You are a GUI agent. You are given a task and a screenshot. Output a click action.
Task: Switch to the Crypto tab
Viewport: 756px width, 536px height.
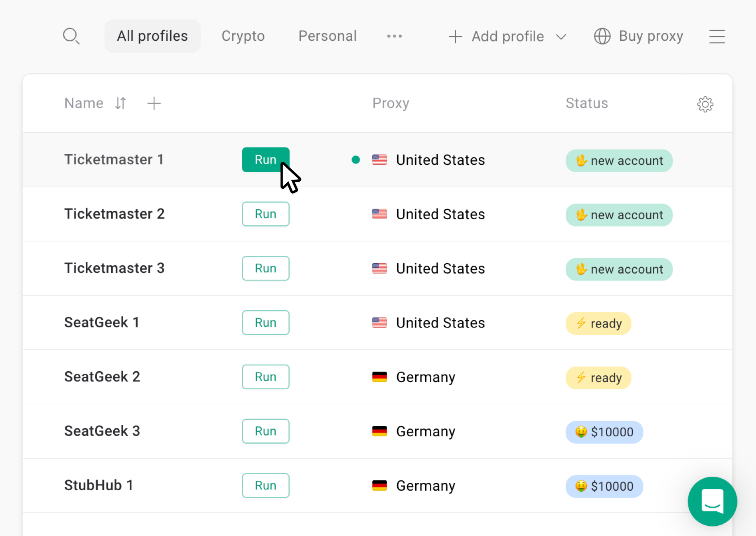[243, 36]
